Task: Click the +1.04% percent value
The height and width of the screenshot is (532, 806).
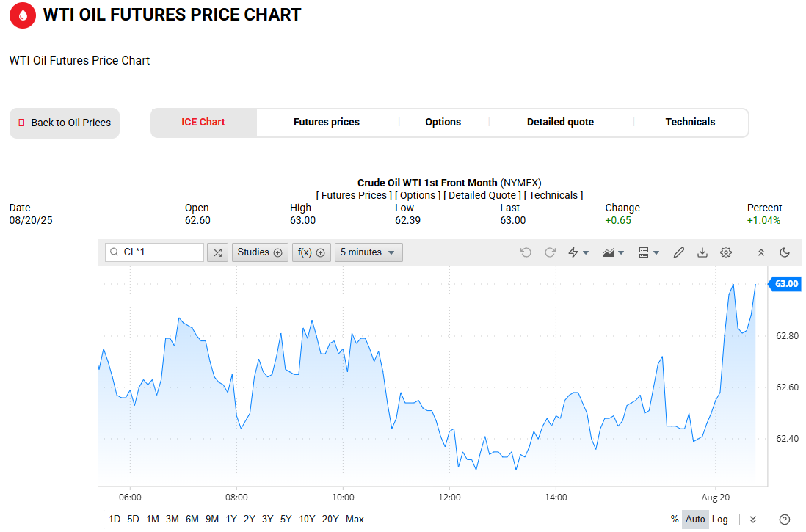Action: point(763,221)
